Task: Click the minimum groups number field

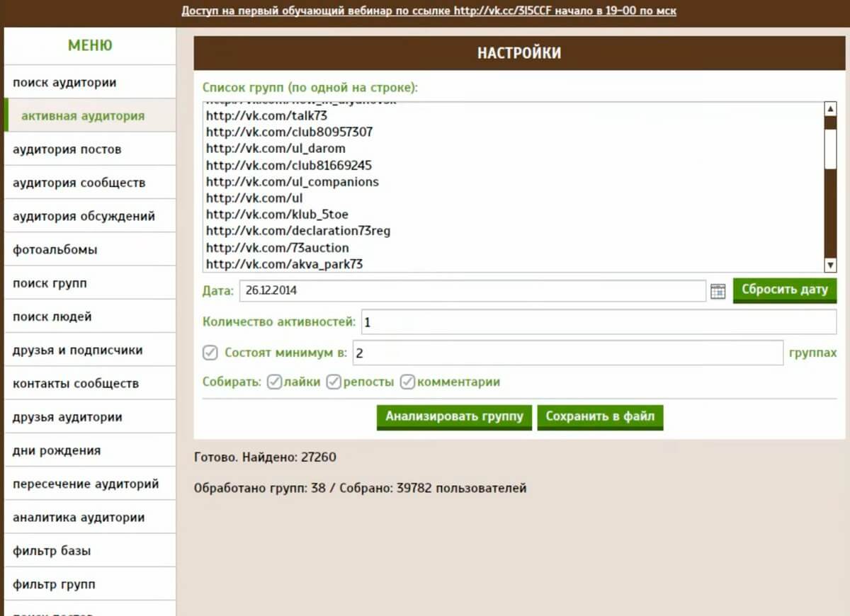Action: tap(567, 353)
